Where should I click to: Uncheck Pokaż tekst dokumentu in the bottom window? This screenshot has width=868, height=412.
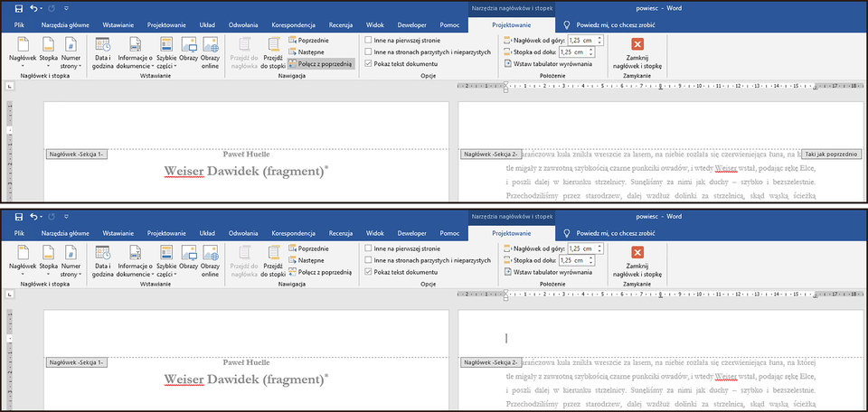[x=368, y=271]
